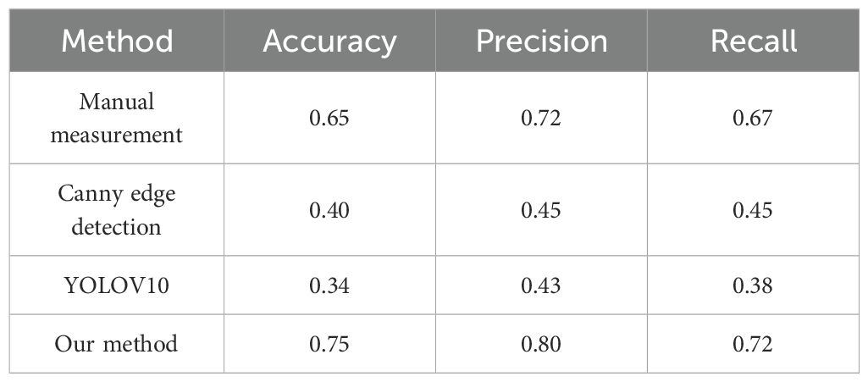Select YOLOV10 recall value 0.38
Screen dimensions: 868x382
point(754,285)
